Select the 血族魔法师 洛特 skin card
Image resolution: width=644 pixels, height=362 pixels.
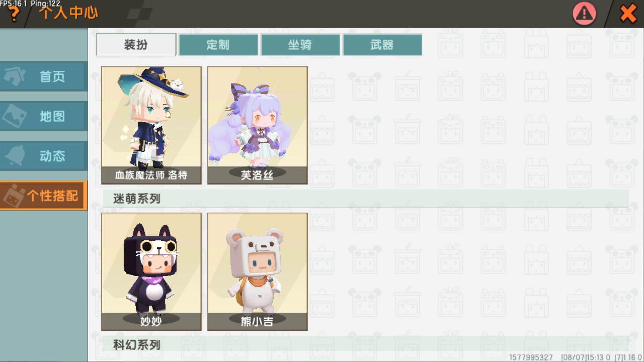[x=151, y=125]
